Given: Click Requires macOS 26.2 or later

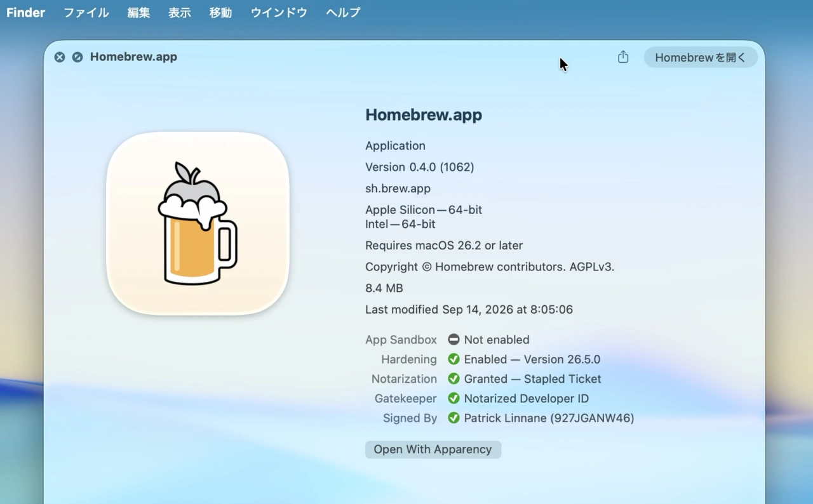Looking at the screenshot, I should coord(444,246).
